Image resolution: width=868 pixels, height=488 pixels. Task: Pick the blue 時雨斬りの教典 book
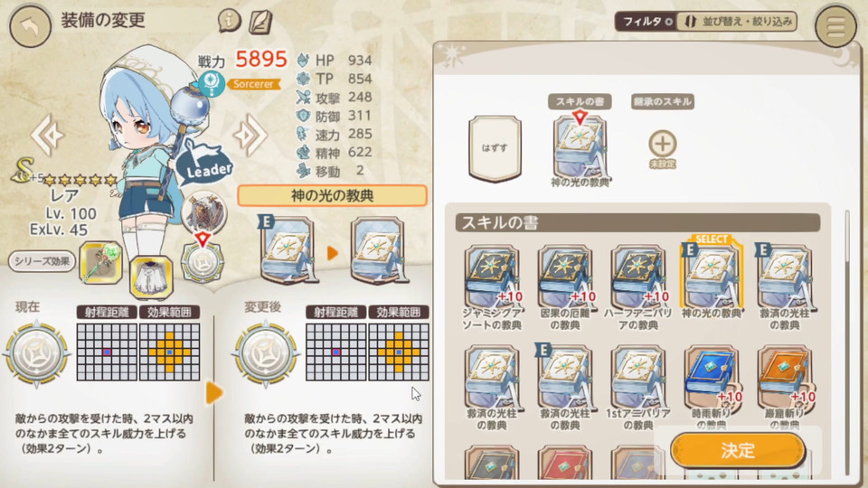click(x=711, y=387)
